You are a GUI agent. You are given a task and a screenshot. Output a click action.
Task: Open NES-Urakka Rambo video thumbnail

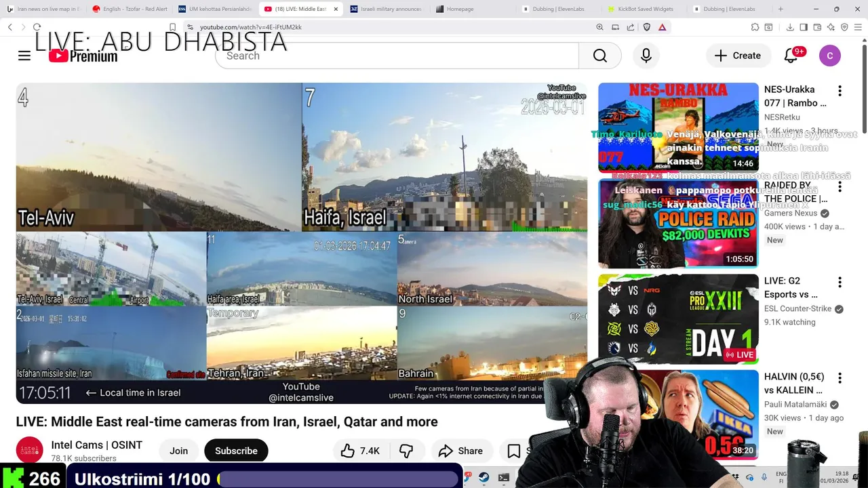click(678, 127)
